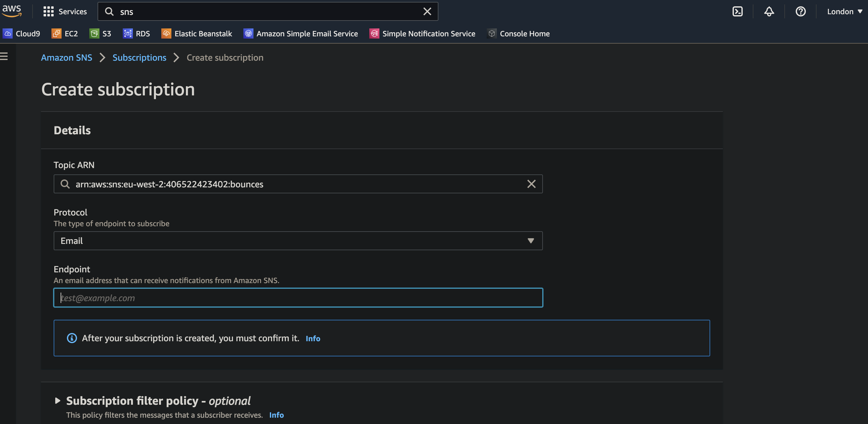Open EC2 favorite shortcut

65,34
